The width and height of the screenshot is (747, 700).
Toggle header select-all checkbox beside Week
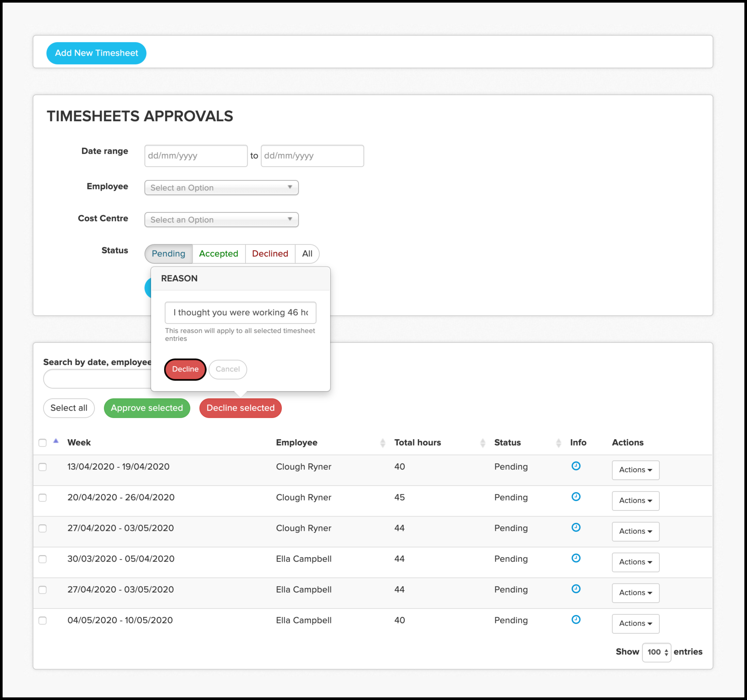tap(43, 443)
